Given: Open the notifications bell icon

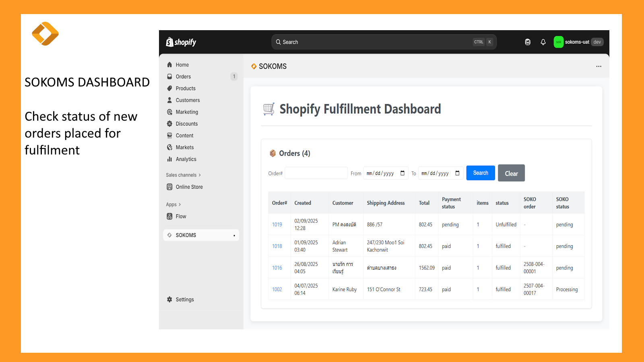Looking at the screenshot, I should click(543, 42).
